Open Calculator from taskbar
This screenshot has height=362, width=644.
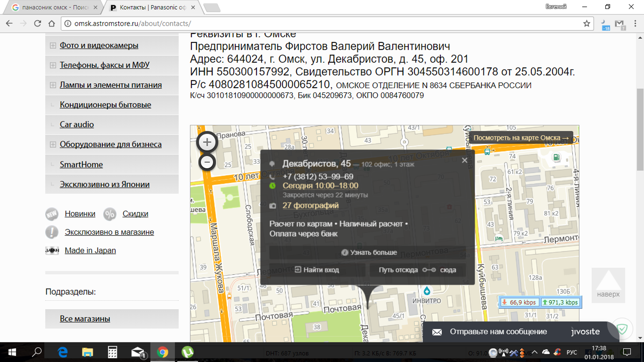pos(112,352)
